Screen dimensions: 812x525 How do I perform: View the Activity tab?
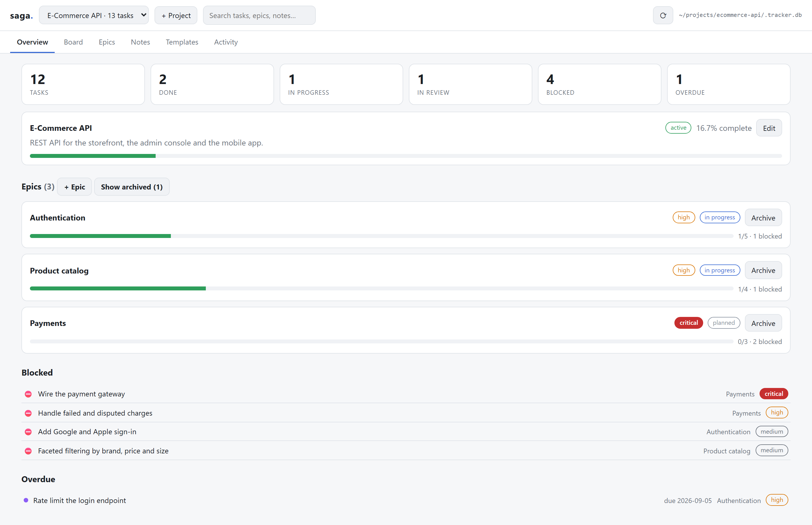[x=226, y=42]
